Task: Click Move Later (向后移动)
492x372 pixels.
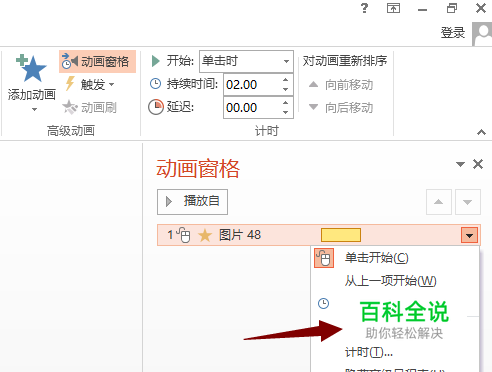Action: pyautogui.click(x=341, y=108)
